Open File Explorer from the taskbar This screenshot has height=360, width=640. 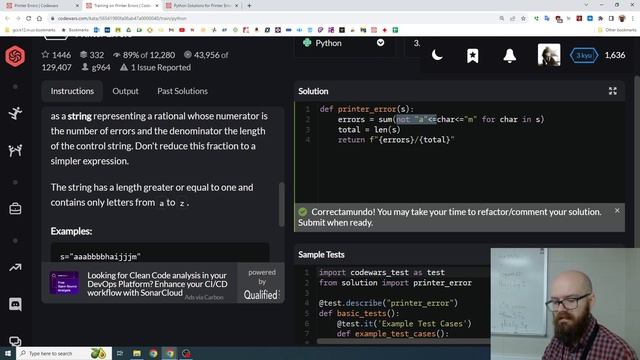pos(137,353)
